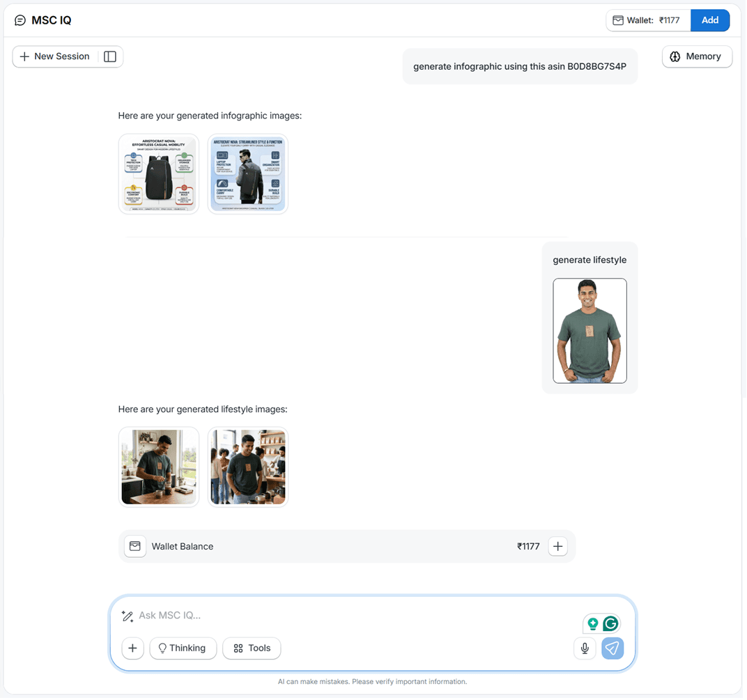Click the green lightbulb extension icon
Screen dimensions: 747x700
[592, 623]
